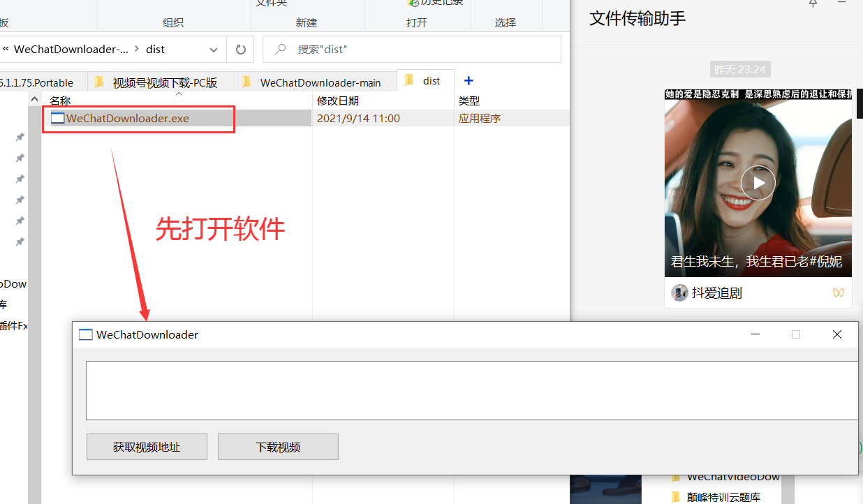
Task: Toggle sort order via the 名称 column chevron
Action: (x=179, y=92)
